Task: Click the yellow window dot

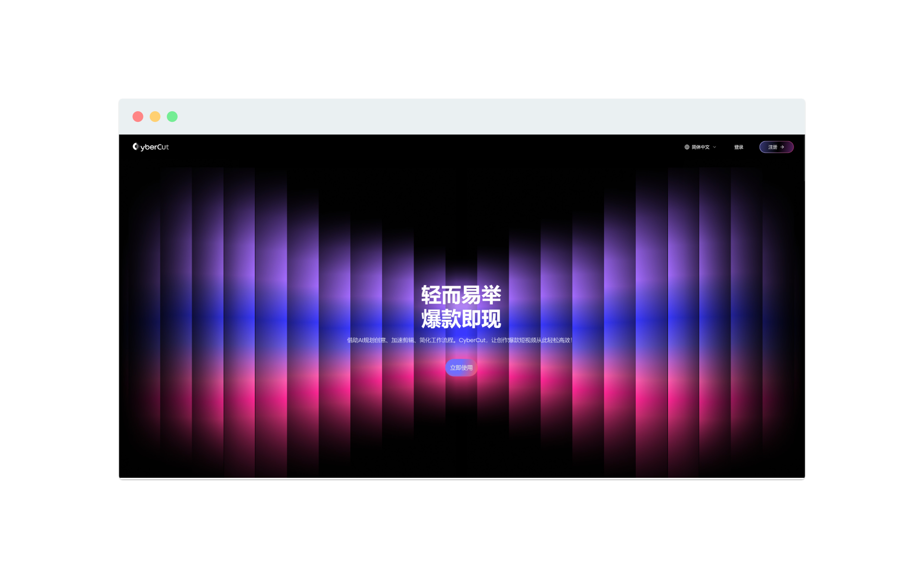Action: 155,117
